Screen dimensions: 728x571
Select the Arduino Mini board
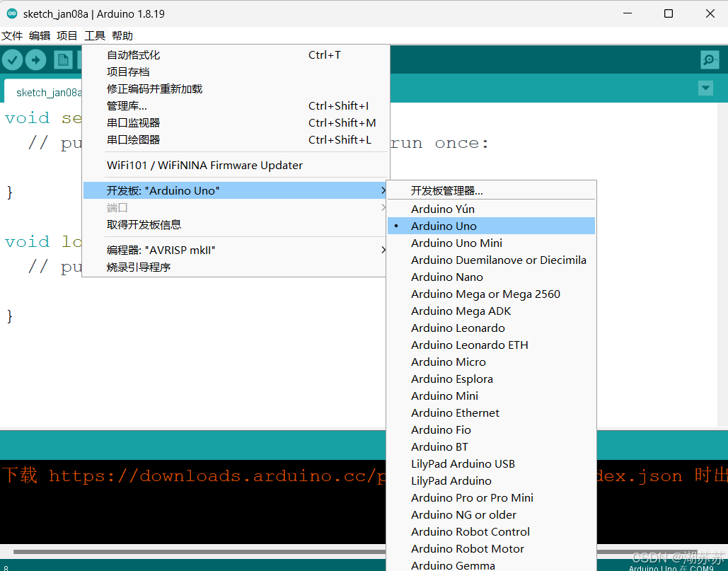491,396
